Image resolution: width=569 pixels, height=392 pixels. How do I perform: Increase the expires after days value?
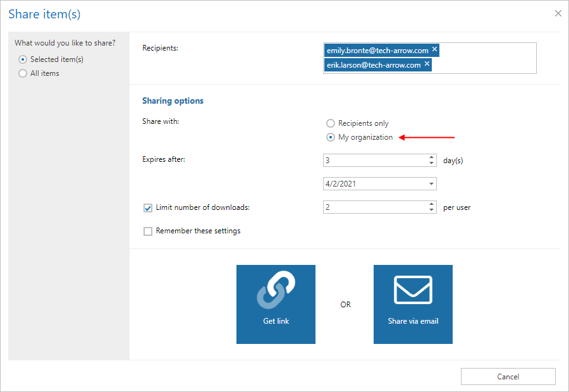point(431,157)
